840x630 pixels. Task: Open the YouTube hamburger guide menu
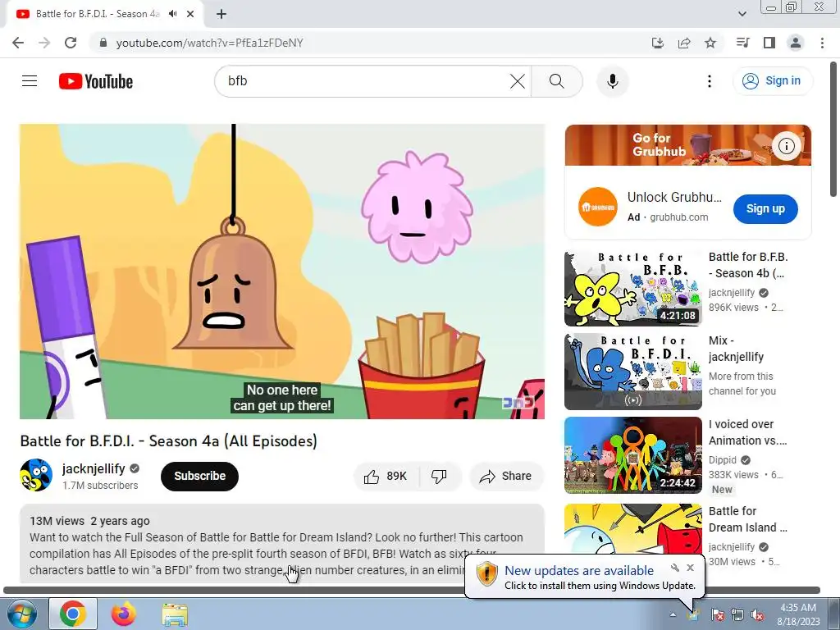tap(30, 81)
